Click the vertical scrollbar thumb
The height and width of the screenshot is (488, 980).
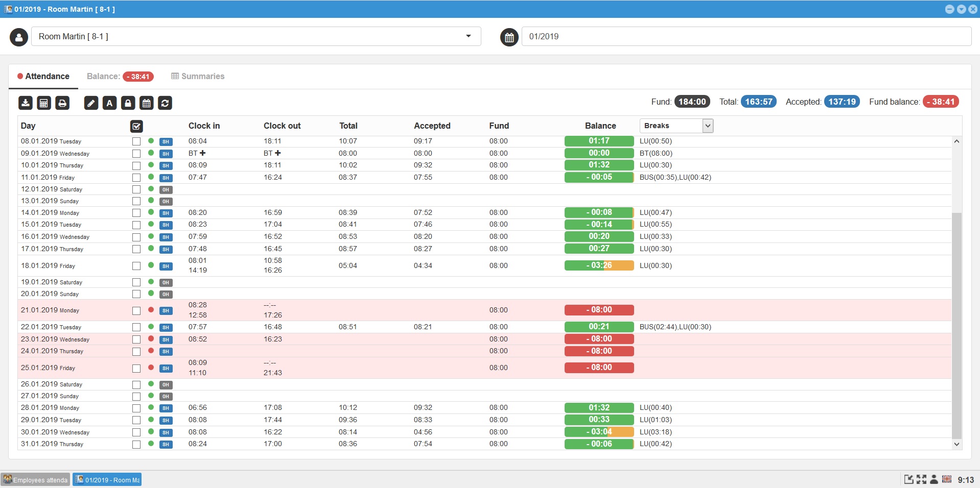point(956,326)
